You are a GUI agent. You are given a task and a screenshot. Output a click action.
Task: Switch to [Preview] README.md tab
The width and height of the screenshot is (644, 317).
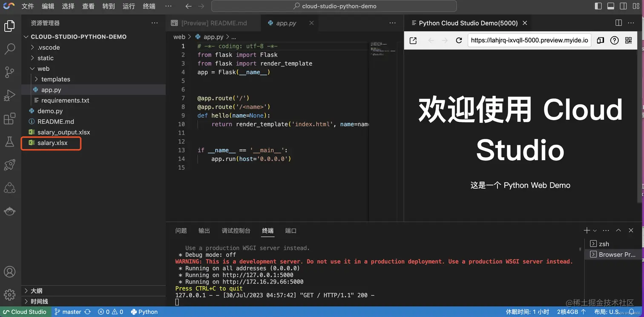pyautogui.click(x=213, y=23)
